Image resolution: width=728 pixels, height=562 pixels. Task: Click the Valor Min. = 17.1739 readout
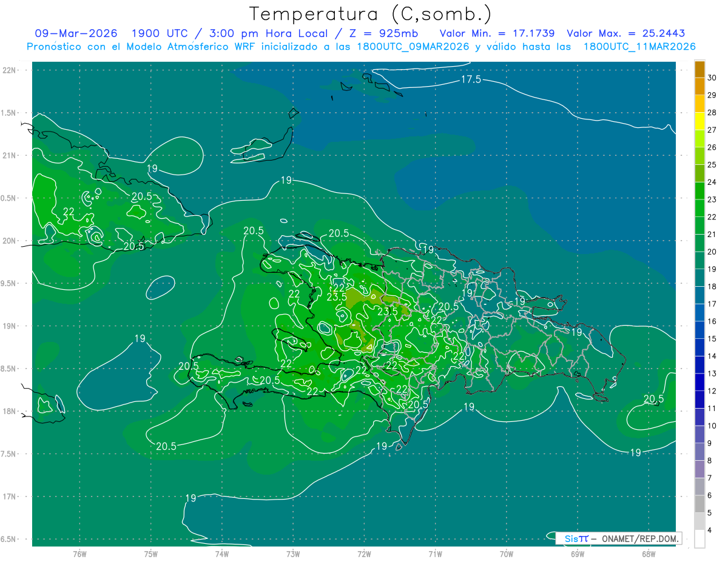pos(497,33)
